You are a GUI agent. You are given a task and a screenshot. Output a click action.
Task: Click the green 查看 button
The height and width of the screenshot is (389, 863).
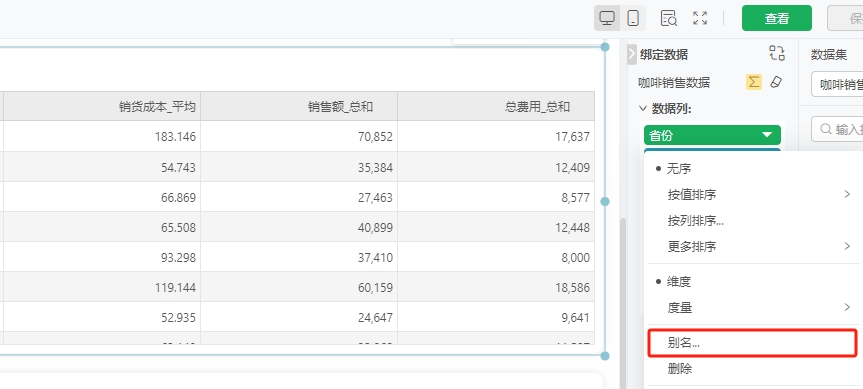coord(777,18)
